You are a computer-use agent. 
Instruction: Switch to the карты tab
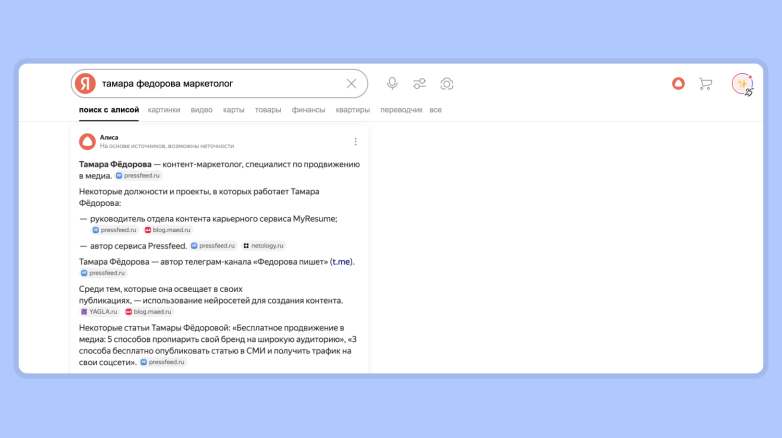[x=233, y=110]
